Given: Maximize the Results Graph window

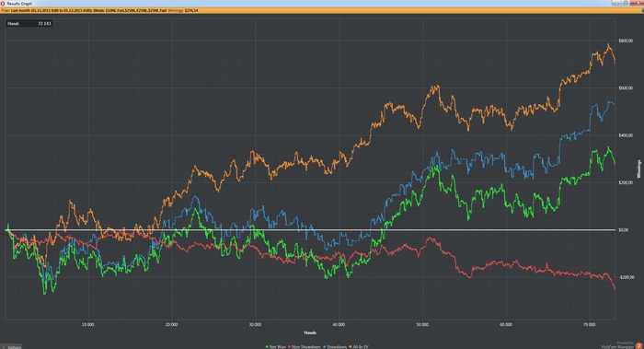Looking at the screenshot, I should coord(626,3).
